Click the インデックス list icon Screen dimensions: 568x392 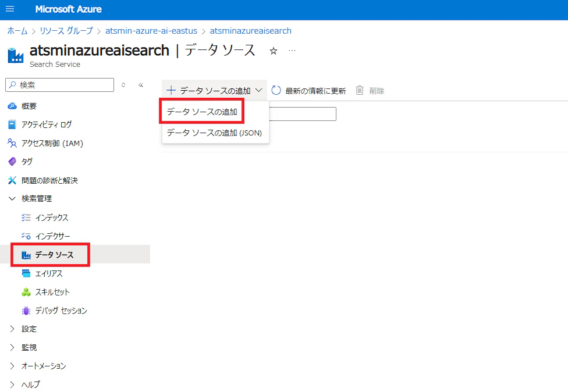(26, 218)
